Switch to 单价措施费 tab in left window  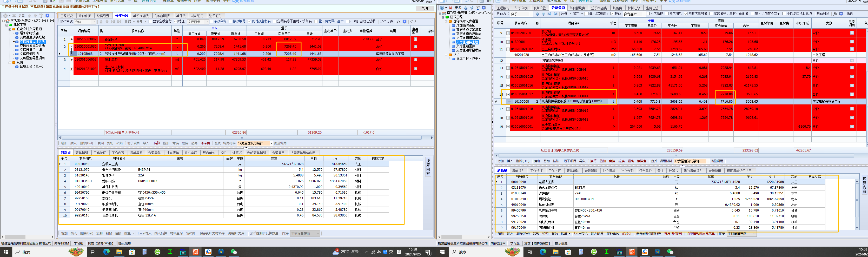pyautogui.click(x=141, y=16)
